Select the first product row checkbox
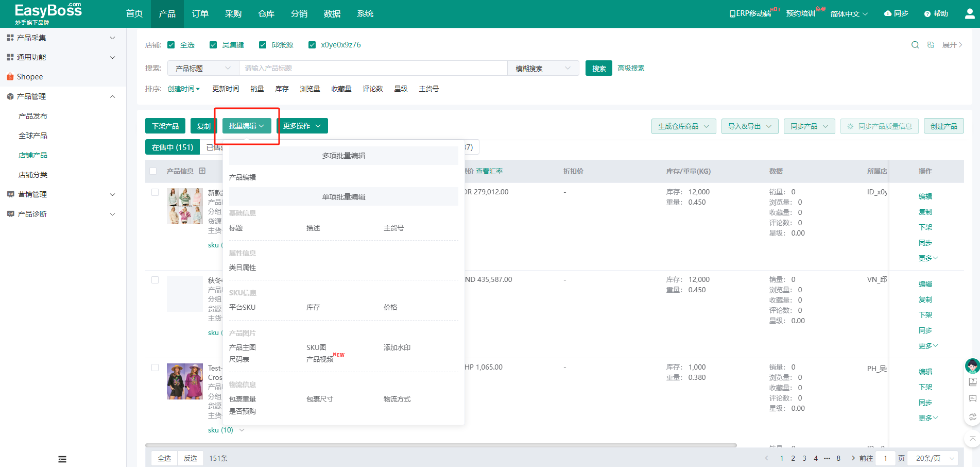 click(x=155, y=192)
